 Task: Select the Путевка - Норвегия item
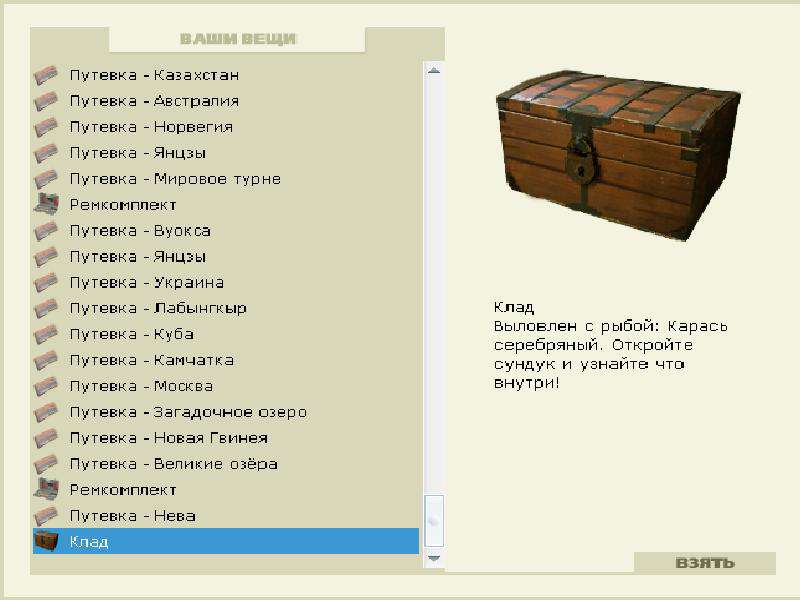click(x=150, y=126)
